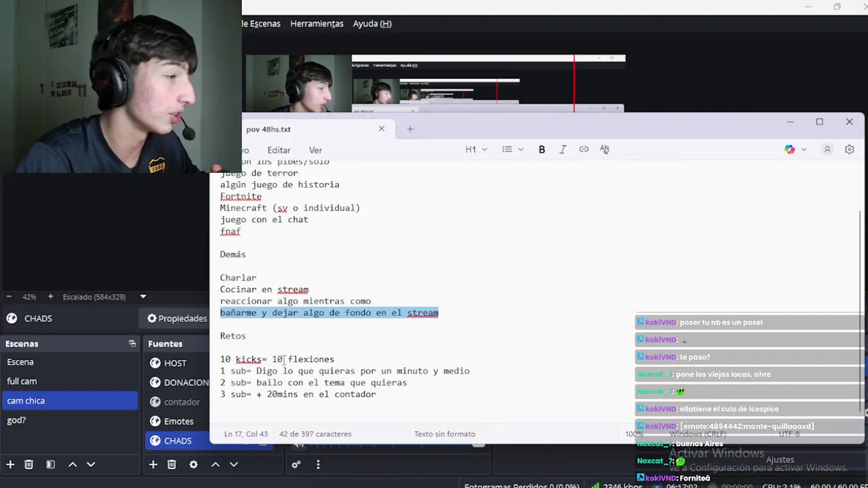Close the pov 48hs.txt tab
The height and width of the screenshot is (488, 868).
pos(381,129)
